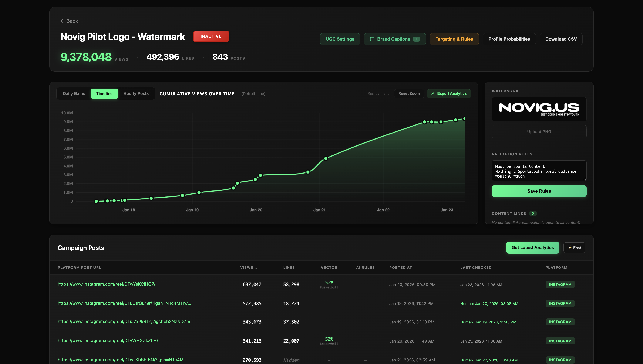Click the 0 badge beside CONTENT LINKS

533,213
